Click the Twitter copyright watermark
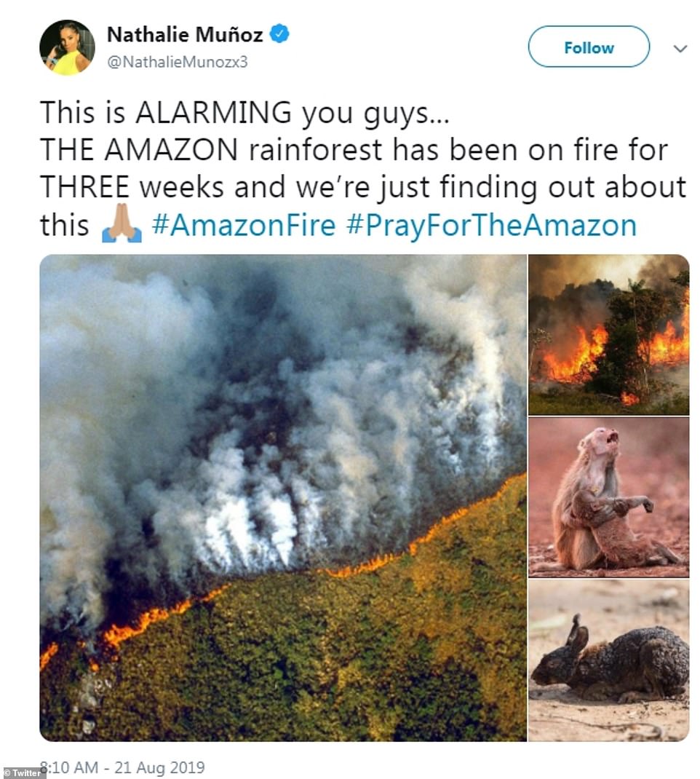 pos(23,772)
